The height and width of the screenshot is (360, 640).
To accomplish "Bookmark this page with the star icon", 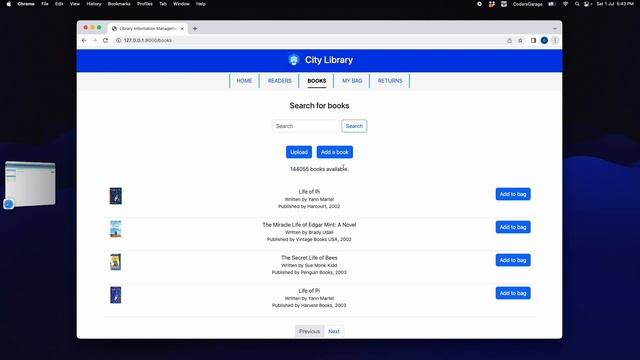I will coord(520,40).
